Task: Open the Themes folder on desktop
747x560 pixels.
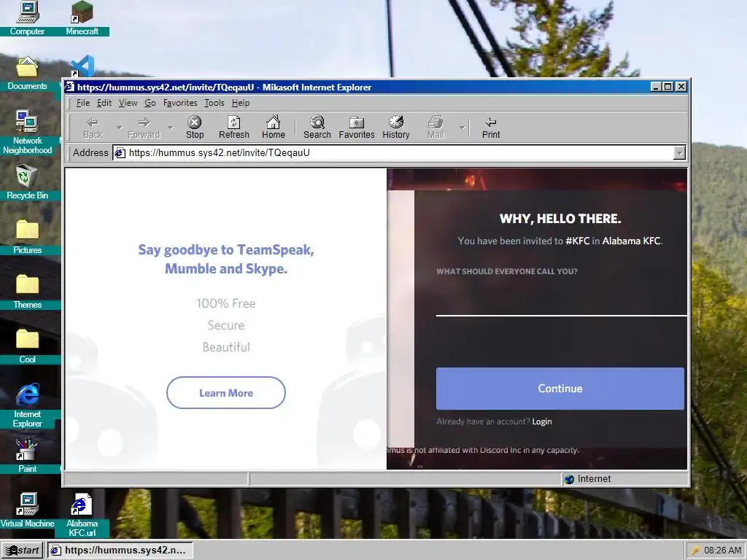Action: [27, 292]
